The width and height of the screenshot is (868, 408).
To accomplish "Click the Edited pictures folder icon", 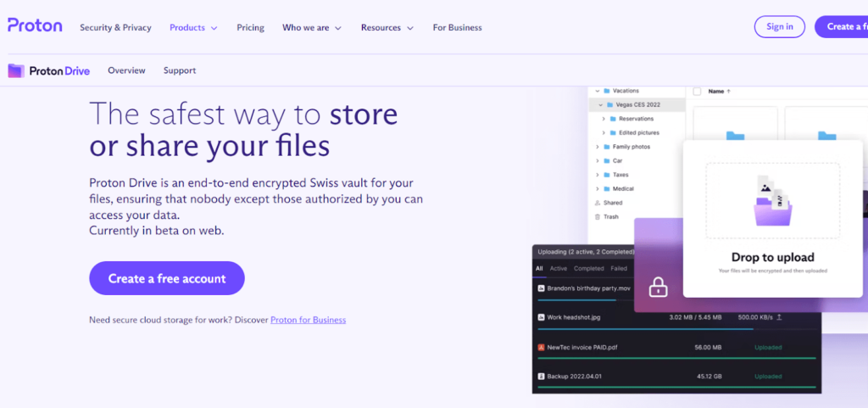I will pos(613,133).
